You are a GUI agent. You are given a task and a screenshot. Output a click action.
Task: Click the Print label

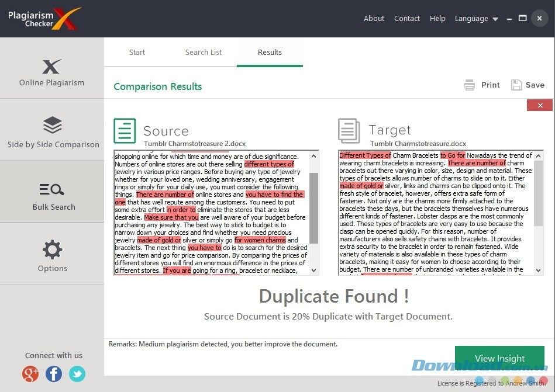tap(490, 85)
